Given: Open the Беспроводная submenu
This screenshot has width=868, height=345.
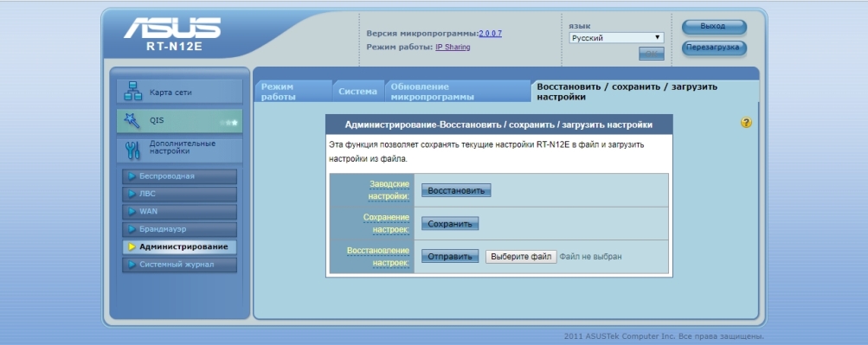Looking at the screenshot, I should point(179,176).
